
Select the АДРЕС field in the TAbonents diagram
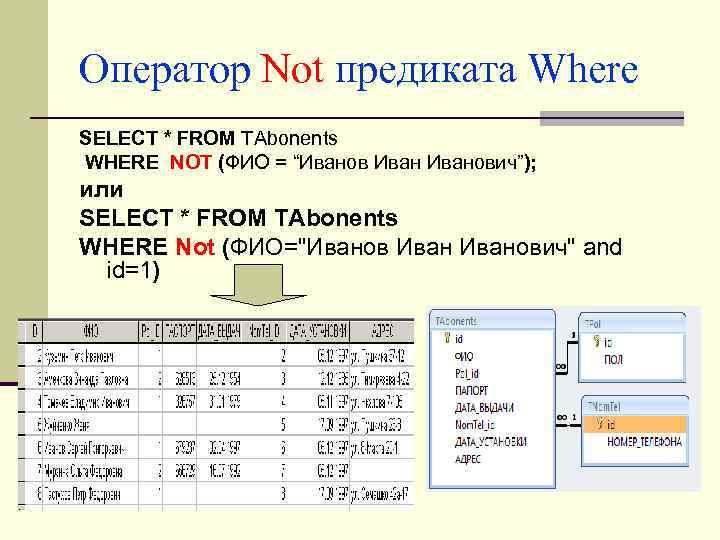467,459
